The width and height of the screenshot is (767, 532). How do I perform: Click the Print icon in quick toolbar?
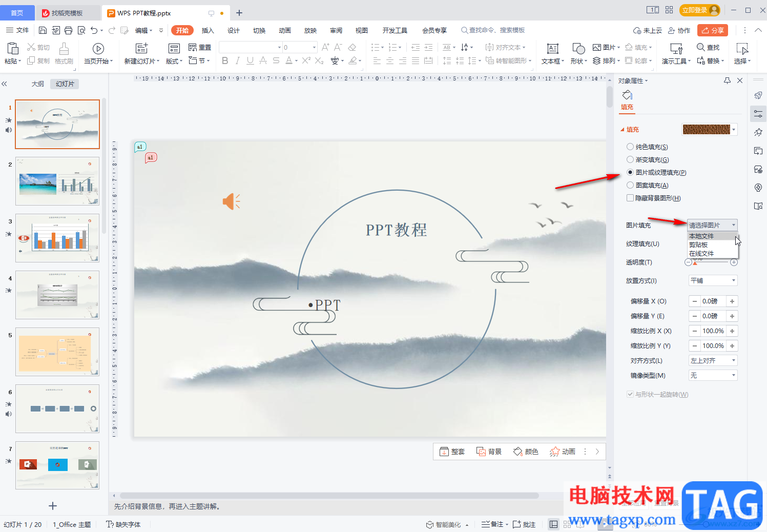69,30
